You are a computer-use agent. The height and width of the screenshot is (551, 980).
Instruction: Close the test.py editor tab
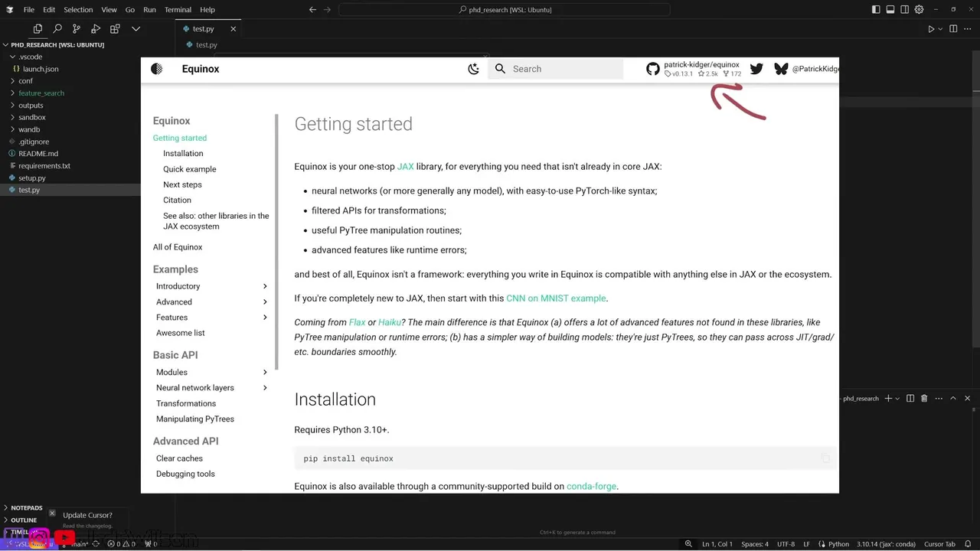[234, 29]
